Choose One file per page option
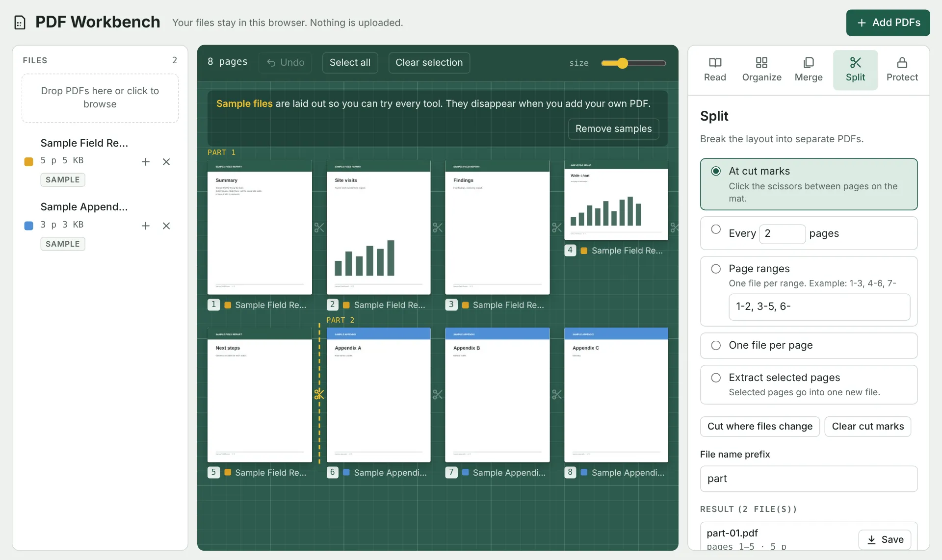942x560 pixels. point(716,345)
